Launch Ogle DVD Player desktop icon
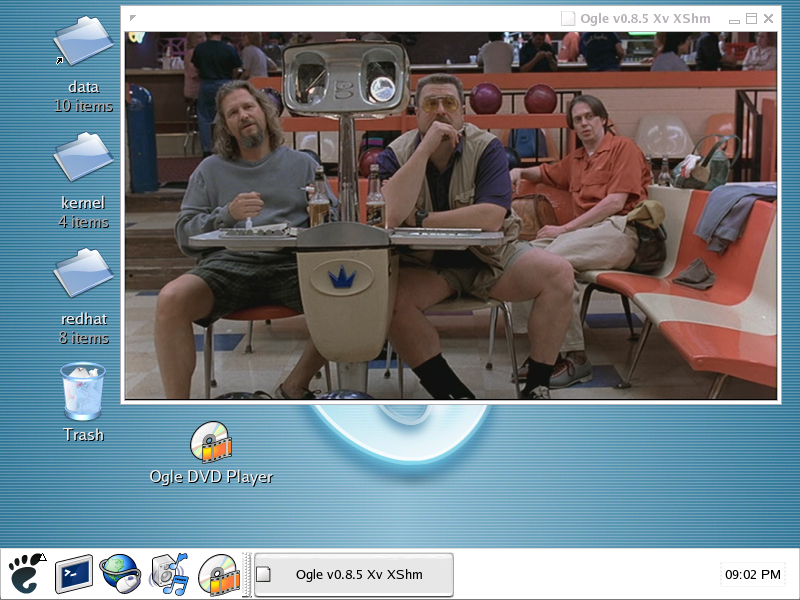Screen dimensions: 800x600 [211, 442]
